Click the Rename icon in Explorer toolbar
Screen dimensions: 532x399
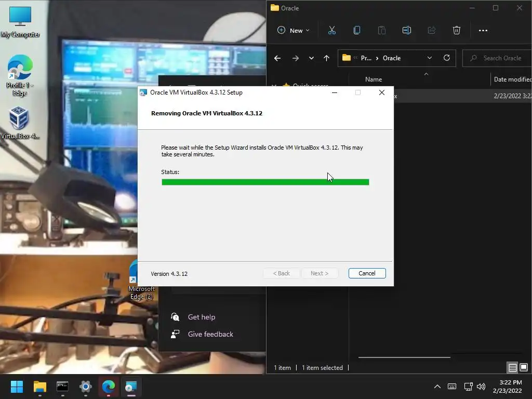406,31
